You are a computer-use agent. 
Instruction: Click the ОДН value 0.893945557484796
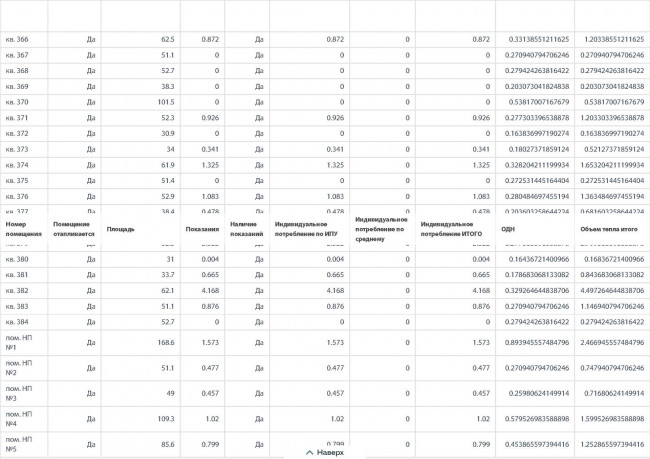click(x=537, y=342)
